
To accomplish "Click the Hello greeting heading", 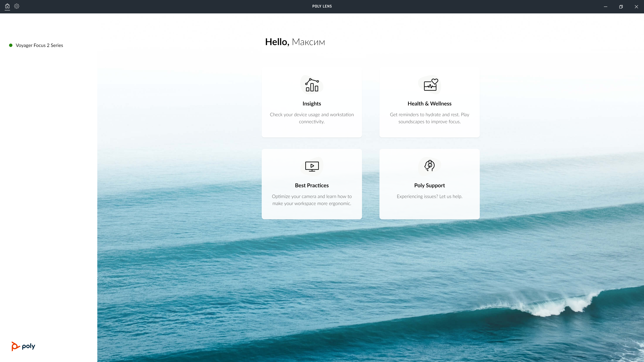I will pos(295,42).
